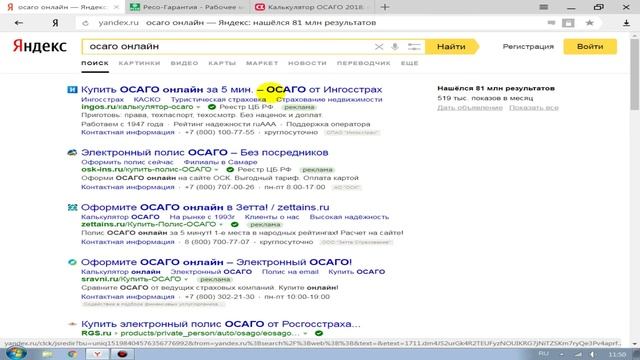Switch to the Маркет search tab
640x360 pixels.
pyautogui.click(x=262, y=63)
